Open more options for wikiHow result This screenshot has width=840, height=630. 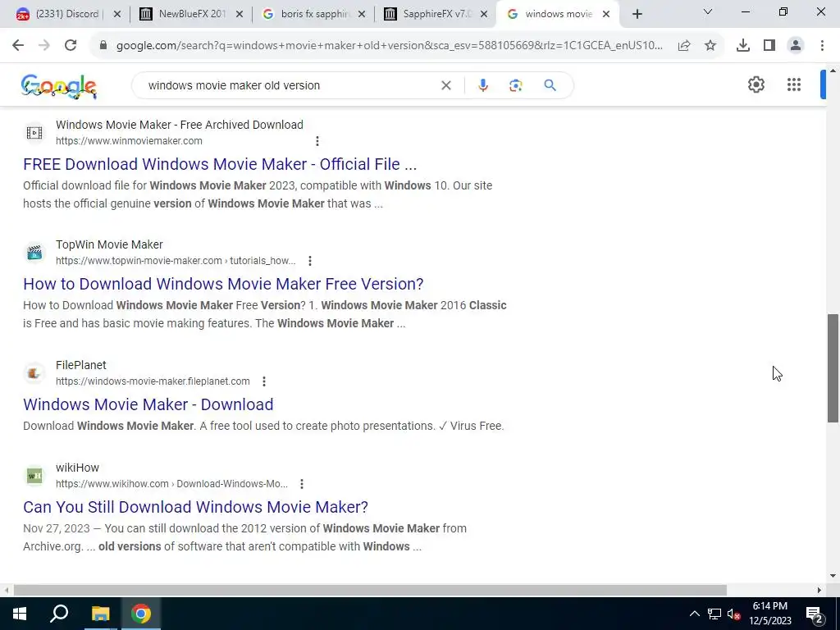[302, 484]
